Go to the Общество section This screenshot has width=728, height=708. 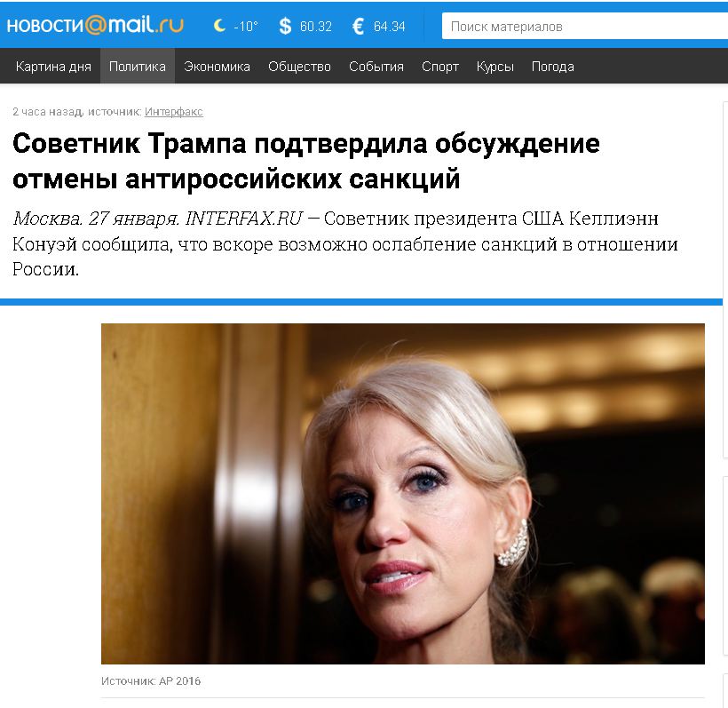pos(299,67)
